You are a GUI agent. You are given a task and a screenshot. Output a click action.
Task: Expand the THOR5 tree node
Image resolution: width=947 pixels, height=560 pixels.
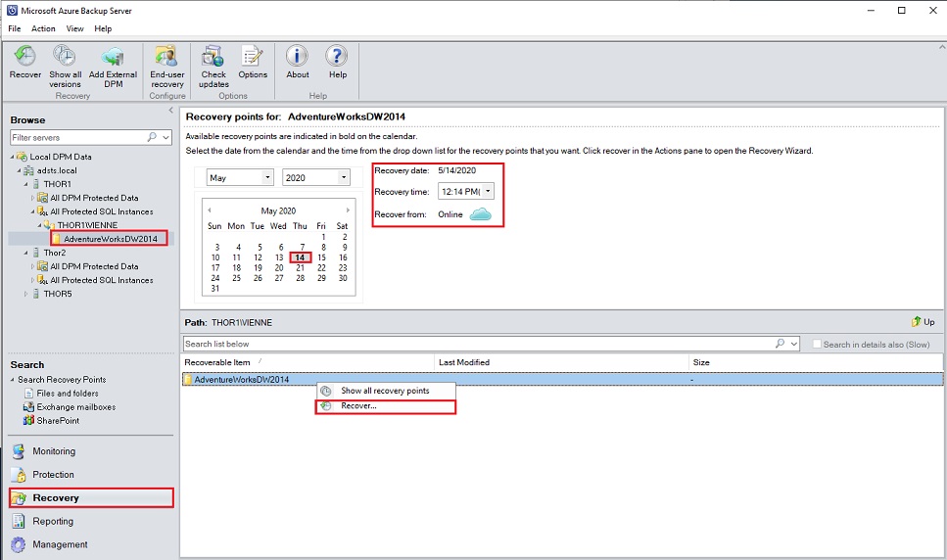coord(26,294)
